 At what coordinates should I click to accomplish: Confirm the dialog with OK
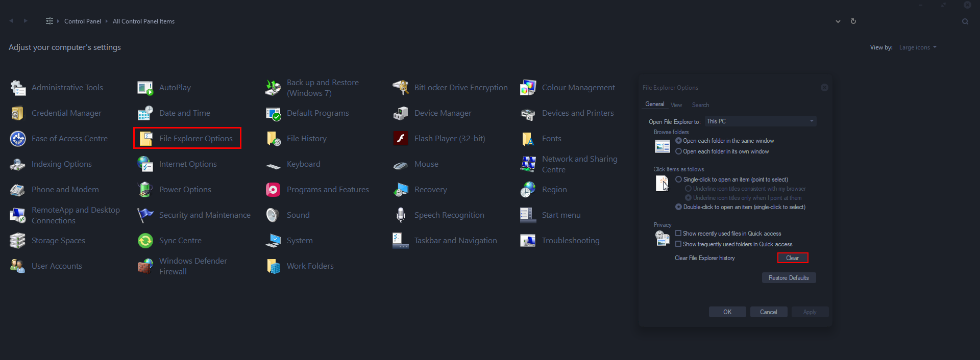727,312
